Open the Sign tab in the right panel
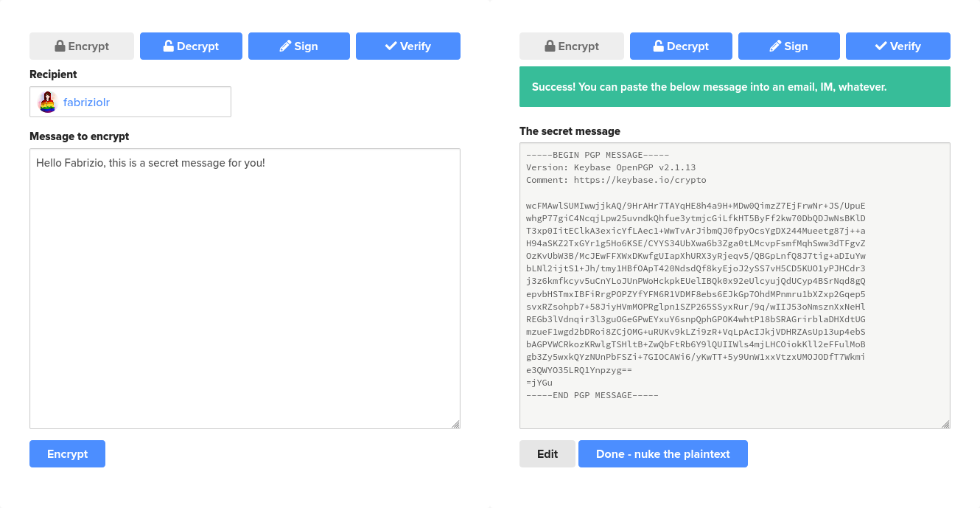This screenshot has width=980, height=508. [788, 46]
